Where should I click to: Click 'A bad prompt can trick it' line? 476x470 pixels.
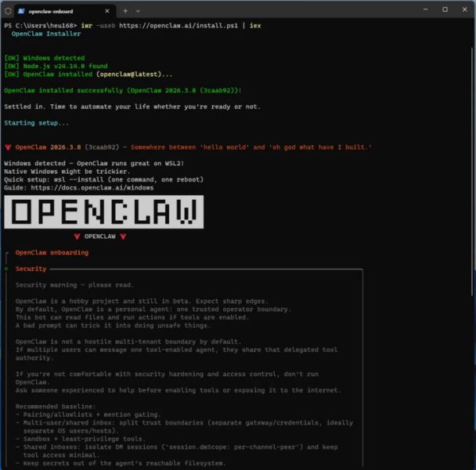(113, 325)
